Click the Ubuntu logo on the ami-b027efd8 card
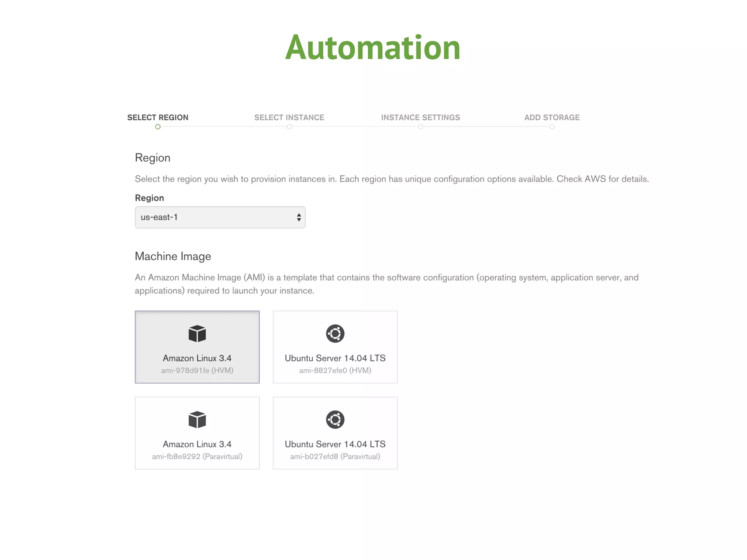 click(x=335, y=420)
